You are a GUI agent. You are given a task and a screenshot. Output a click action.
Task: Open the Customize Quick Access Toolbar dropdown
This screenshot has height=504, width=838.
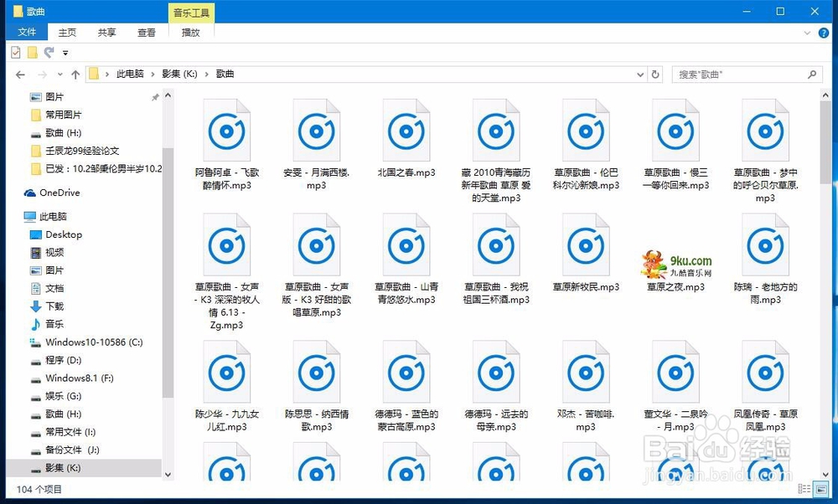(x=65, y=53)
